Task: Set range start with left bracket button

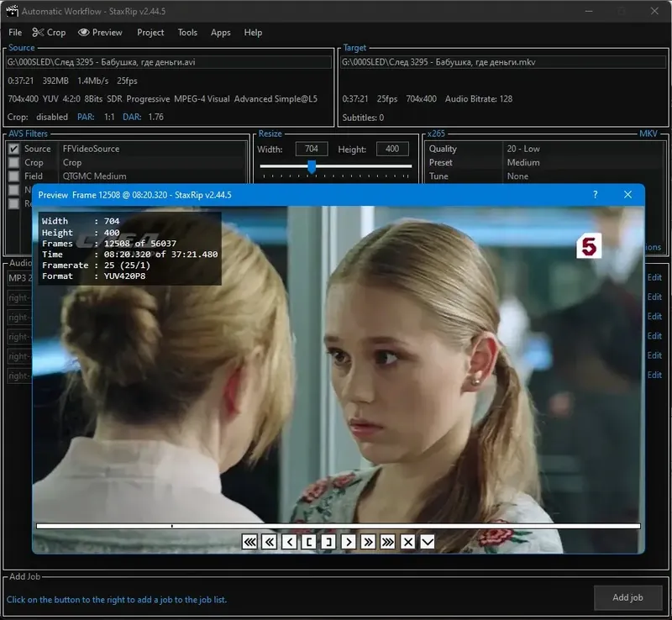Action: 309,542
